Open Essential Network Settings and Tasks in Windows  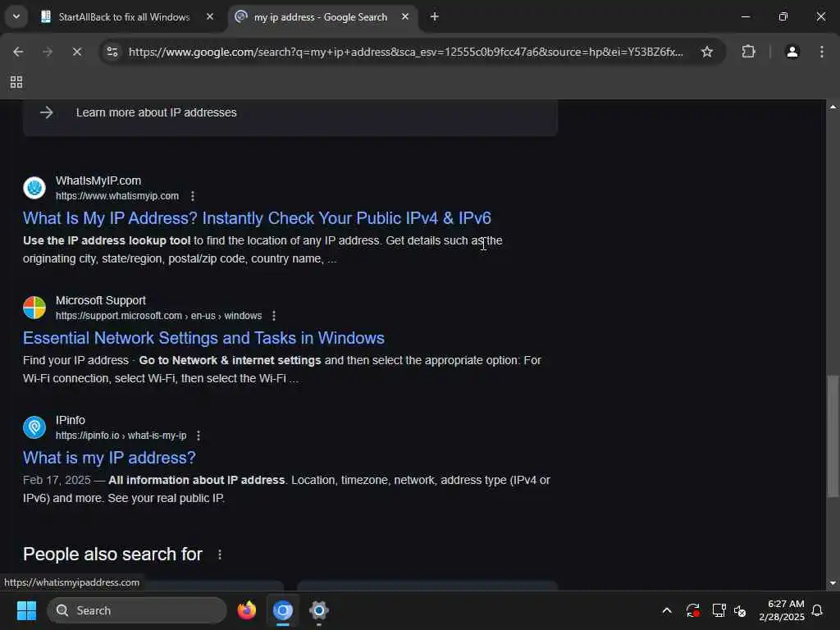tap(203, 338)
